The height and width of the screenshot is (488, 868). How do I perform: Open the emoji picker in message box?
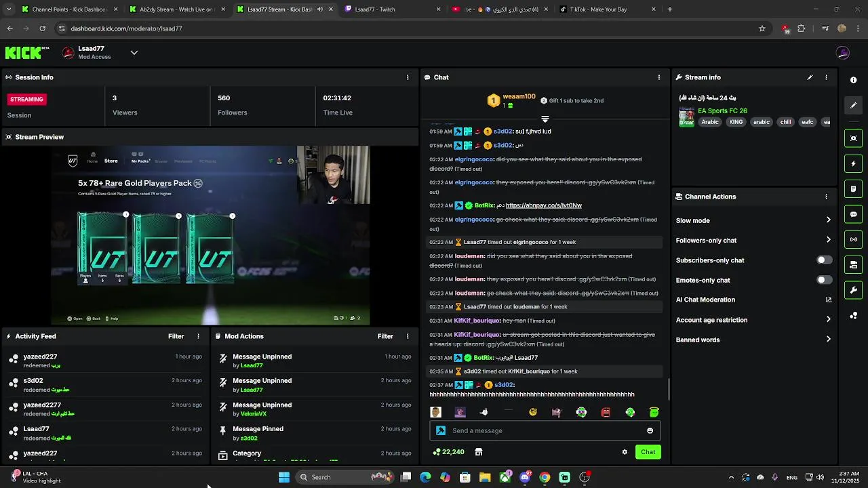(x=650, y=430)
